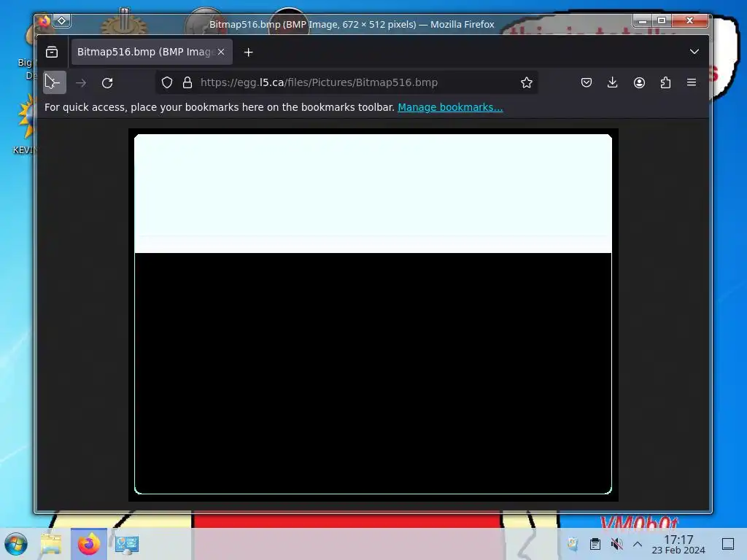Open the system settings taskbar icon
Screen dimensions: 747x560
point(127,544)
